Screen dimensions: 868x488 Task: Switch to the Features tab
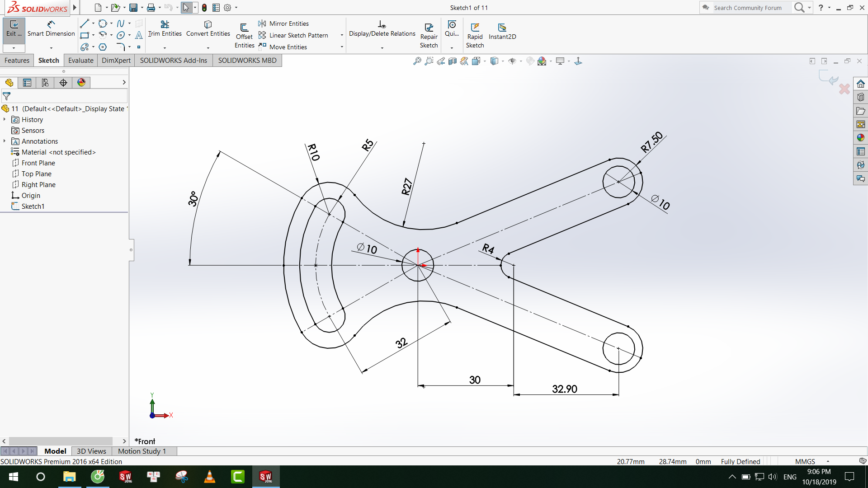tap(17, 61)
